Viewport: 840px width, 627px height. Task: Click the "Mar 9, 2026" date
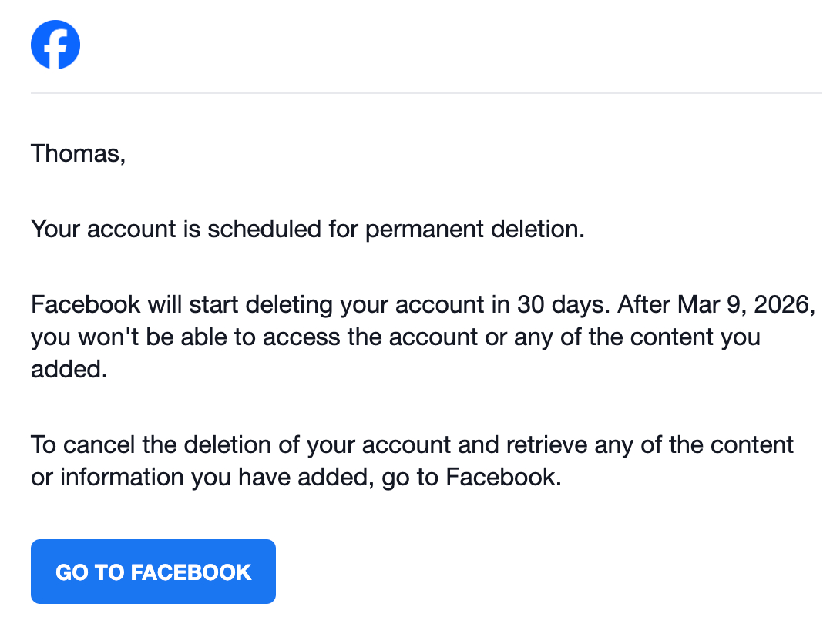coord(745,304)
